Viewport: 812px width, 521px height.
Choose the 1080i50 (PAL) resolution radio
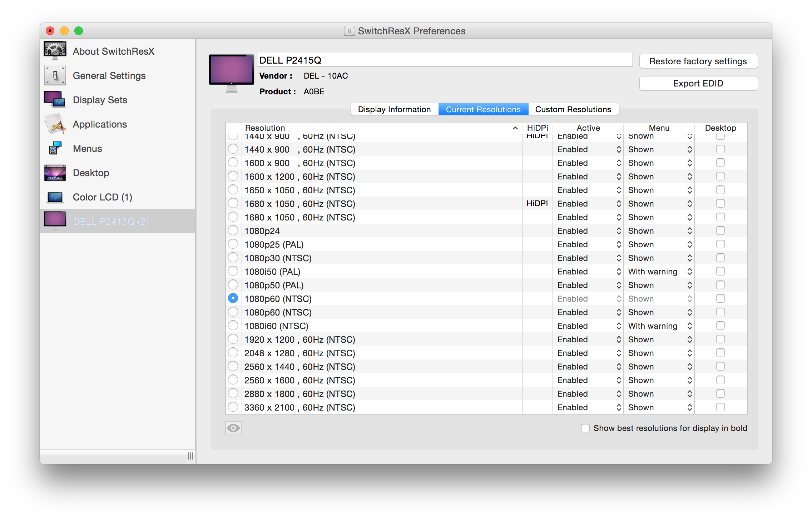[233, 271]
